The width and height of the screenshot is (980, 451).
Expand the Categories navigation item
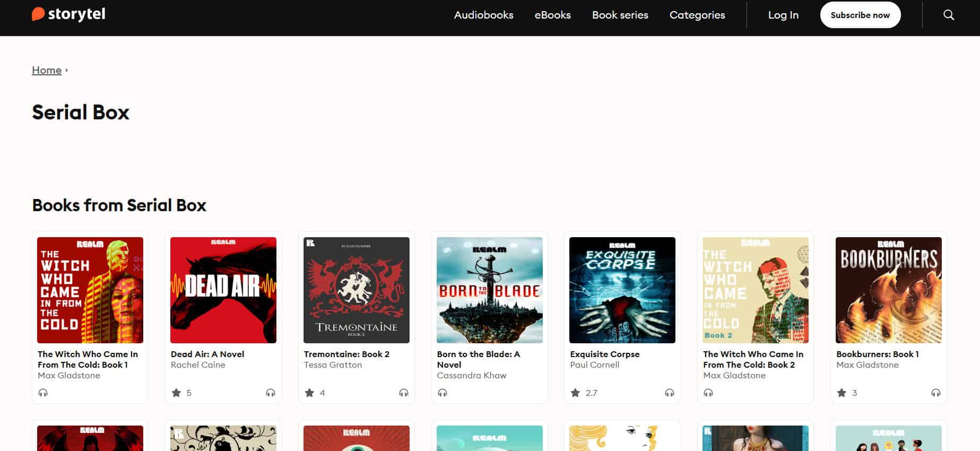(697, 15)
